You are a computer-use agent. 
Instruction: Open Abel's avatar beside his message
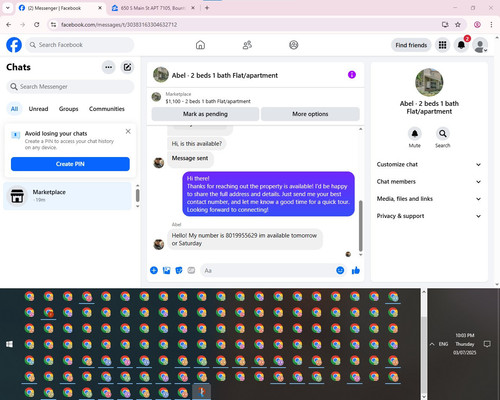159,244
